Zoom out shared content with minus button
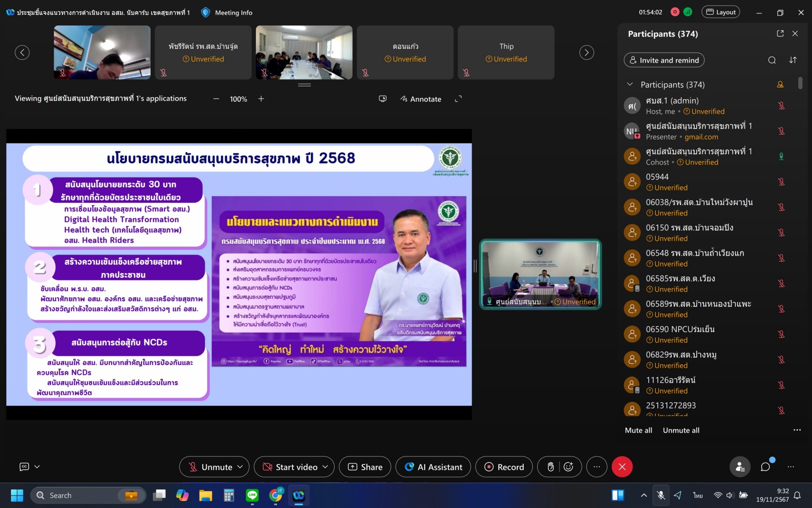812x508 pixels. pyautogui.click(x=216, y=99)
